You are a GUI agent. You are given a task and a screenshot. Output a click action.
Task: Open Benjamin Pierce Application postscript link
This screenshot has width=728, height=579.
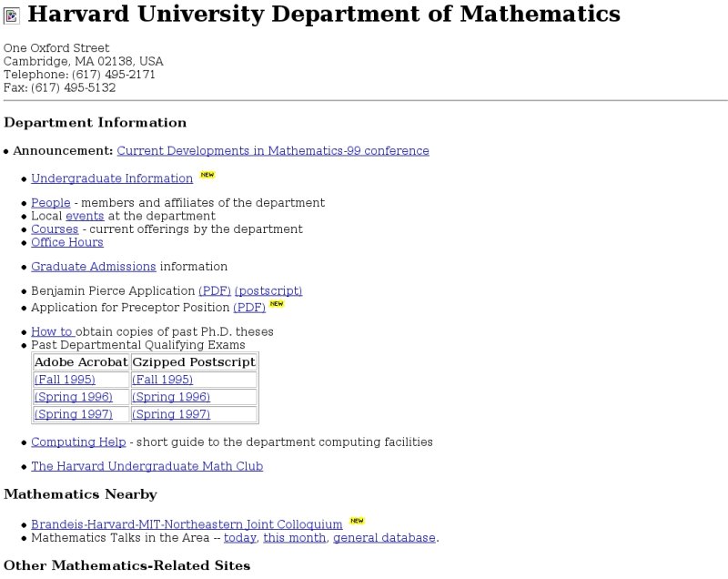(268, 291)
